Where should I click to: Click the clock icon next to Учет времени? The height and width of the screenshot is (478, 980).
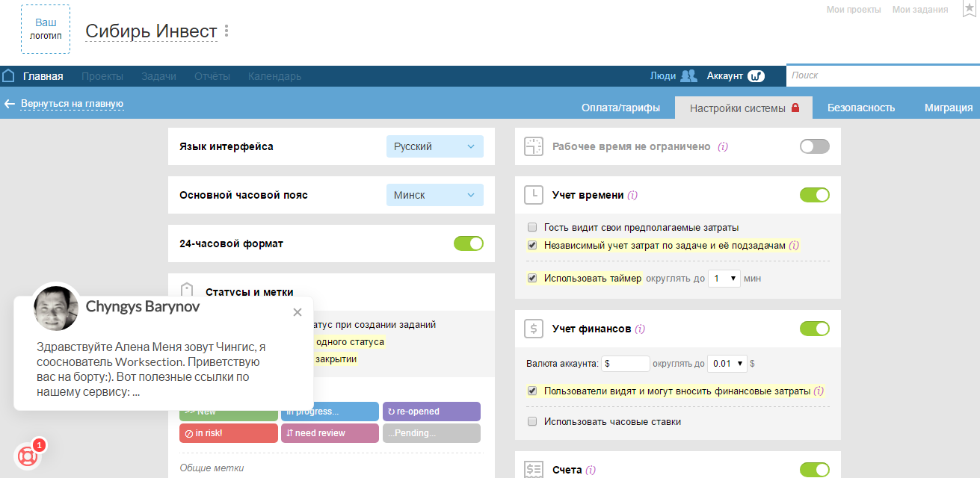[x=532, y=194]
